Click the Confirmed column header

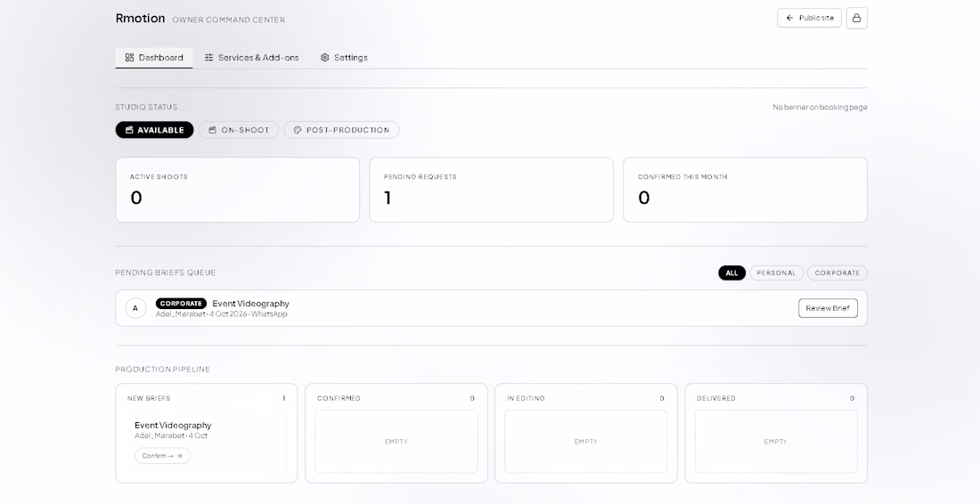tap(339, 398)
